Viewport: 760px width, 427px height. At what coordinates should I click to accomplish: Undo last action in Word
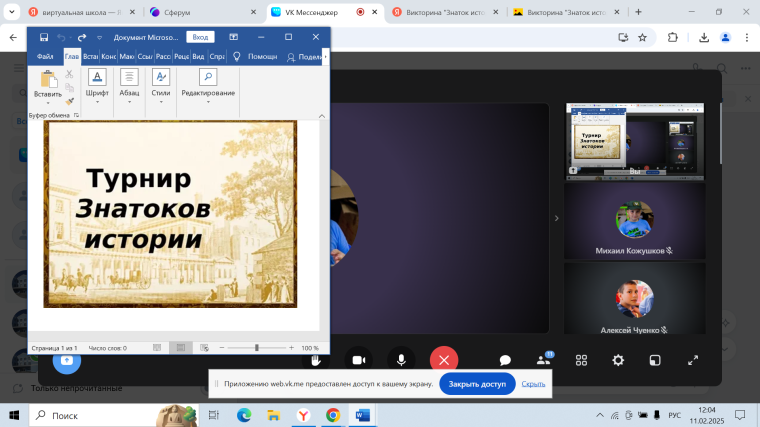pyautogui.click(x=61, y=37)
